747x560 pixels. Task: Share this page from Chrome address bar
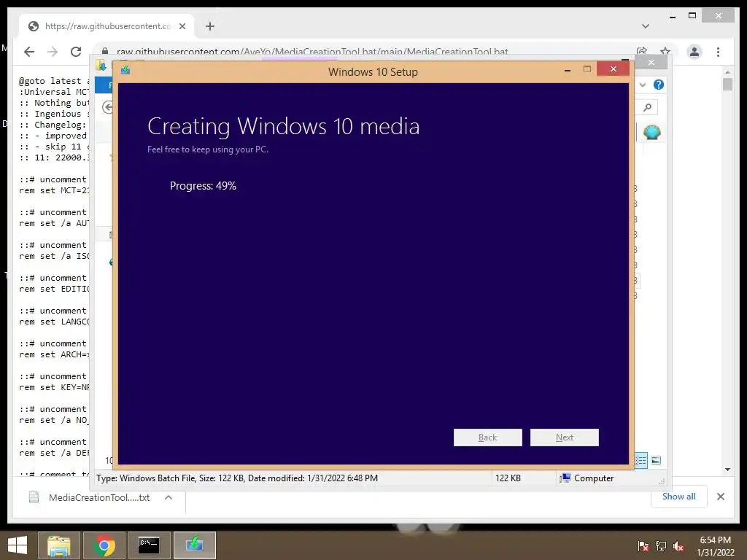point(642,51)
